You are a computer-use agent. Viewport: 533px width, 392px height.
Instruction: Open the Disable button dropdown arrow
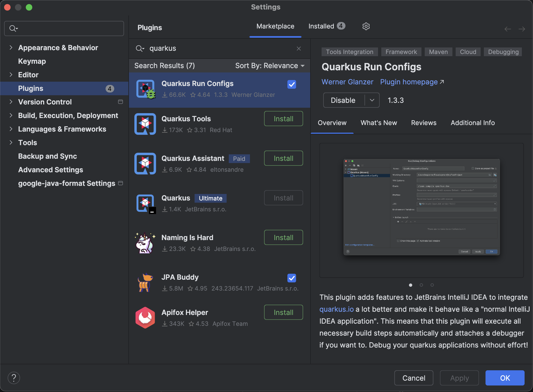coord(372,100)
